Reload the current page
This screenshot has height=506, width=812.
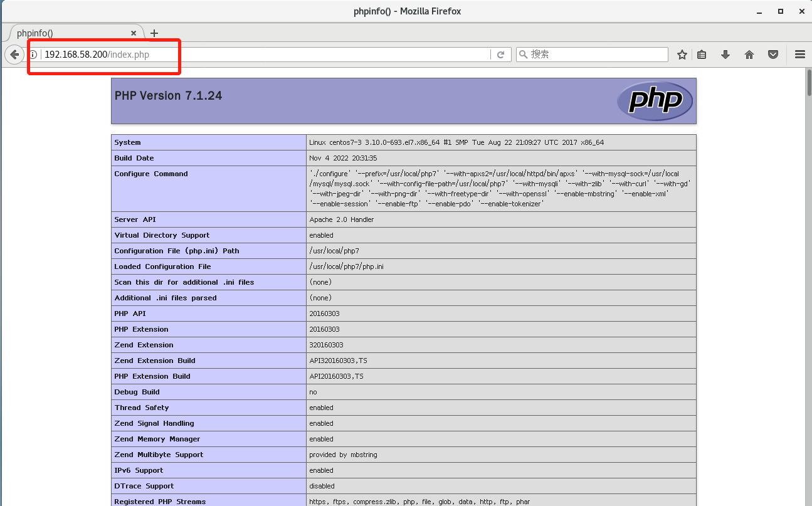coord(500,55)
